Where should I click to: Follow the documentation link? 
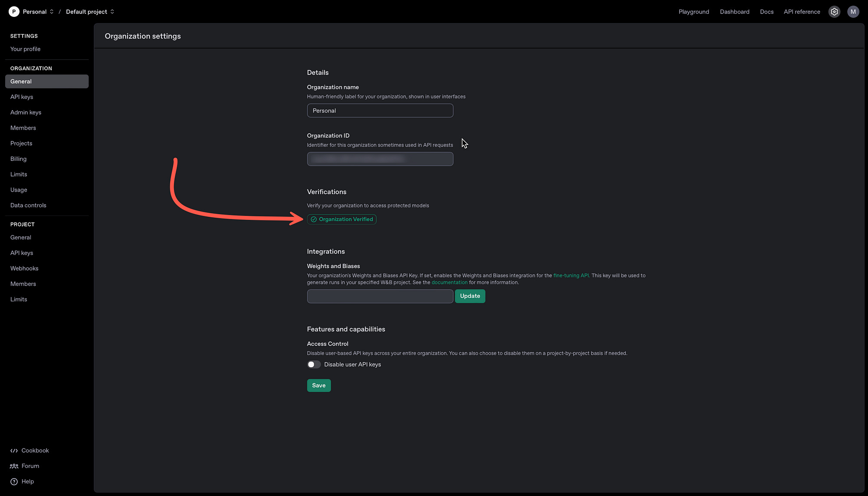[x=450, y=283]
